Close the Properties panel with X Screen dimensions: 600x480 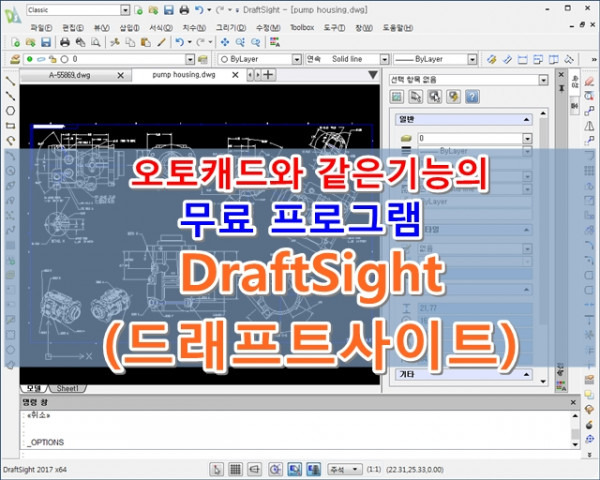tap(561, 75)
